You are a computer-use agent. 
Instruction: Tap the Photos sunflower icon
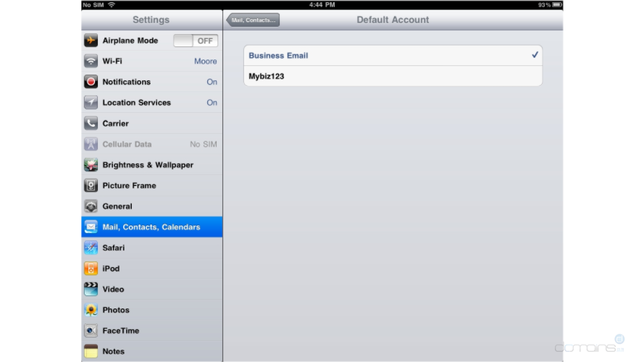91,310
